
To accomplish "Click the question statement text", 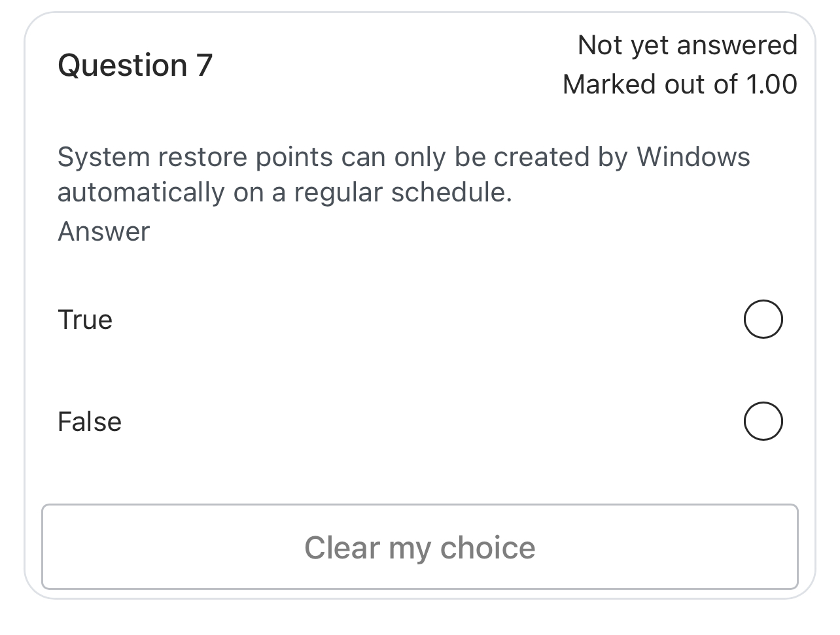I will coord(404,173).
